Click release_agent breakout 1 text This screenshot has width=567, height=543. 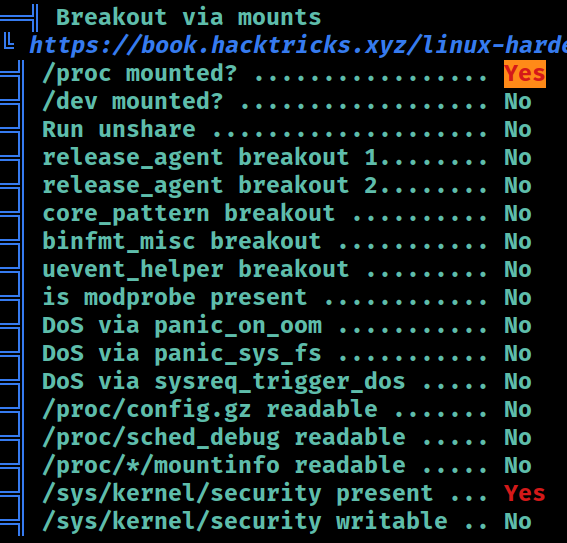point(210,158)
